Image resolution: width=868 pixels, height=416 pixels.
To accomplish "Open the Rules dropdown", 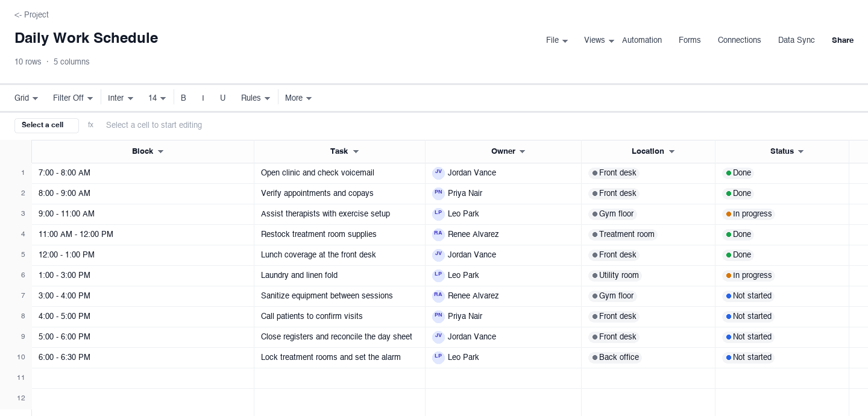I will [256, 98].
